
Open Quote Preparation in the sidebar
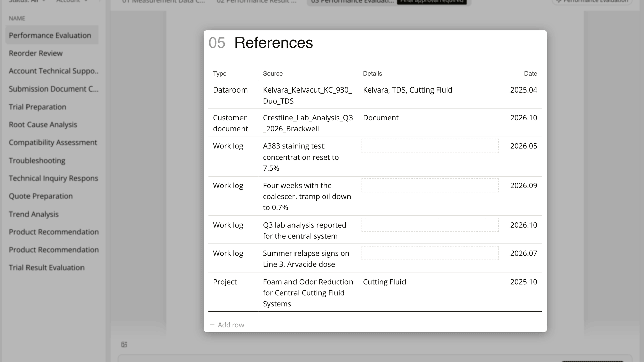tap(41, 196)
